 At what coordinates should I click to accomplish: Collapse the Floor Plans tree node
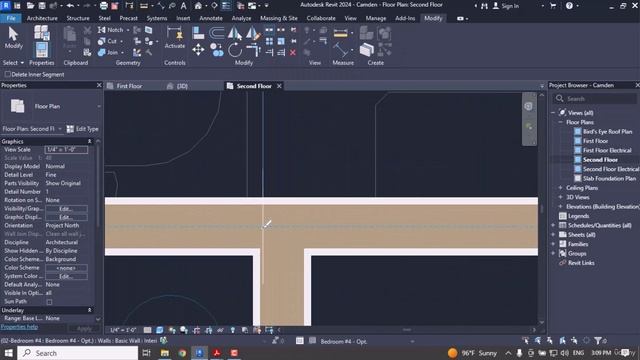560,122
